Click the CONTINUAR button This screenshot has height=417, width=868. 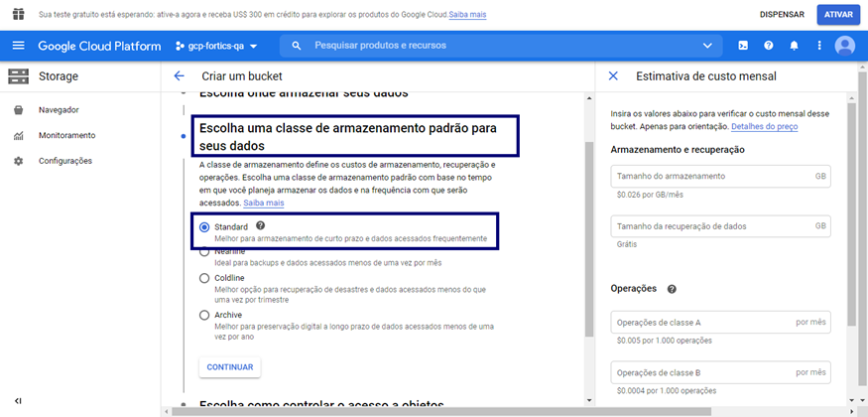click(230, 367)
